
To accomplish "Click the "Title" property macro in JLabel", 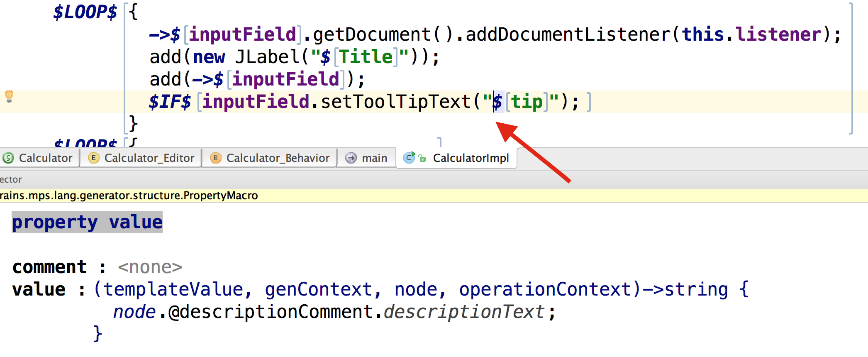I will (x=366, y=57).
